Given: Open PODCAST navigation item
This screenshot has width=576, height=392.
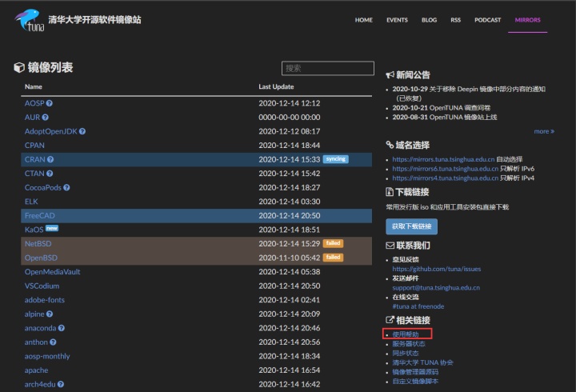Looking at the screenshot, I should (x=487, y=20).
